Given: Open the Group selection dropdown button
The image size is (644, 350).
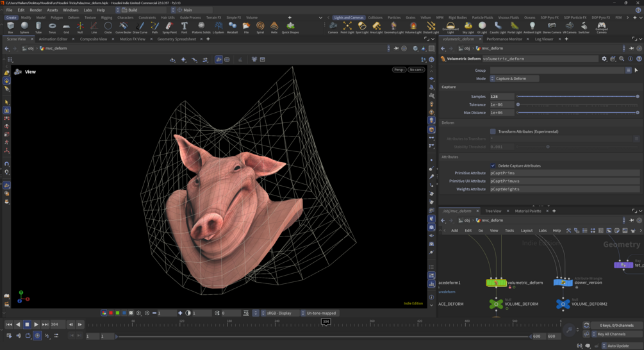Looking at the screenshot, I should [629, 71].
